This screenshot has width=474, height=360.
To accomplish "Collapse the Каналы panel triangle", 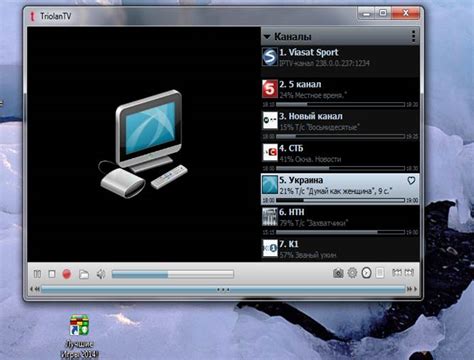I will (x=267, y=37).
